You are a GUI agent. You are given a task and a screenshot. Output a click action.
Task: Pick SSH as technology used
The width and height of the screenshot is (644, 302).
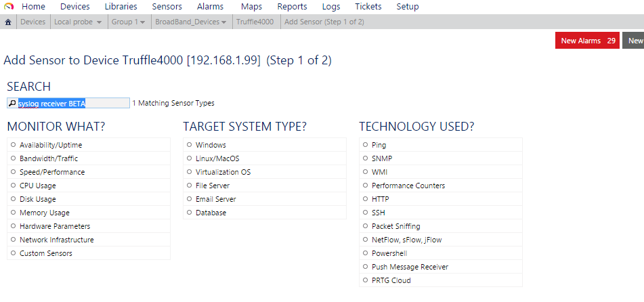tap(441, 213)
